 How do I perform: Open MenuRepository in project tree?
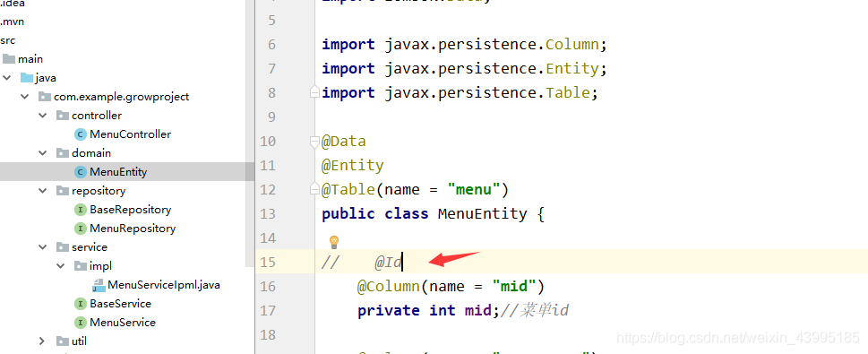click(x=133, y=229)
